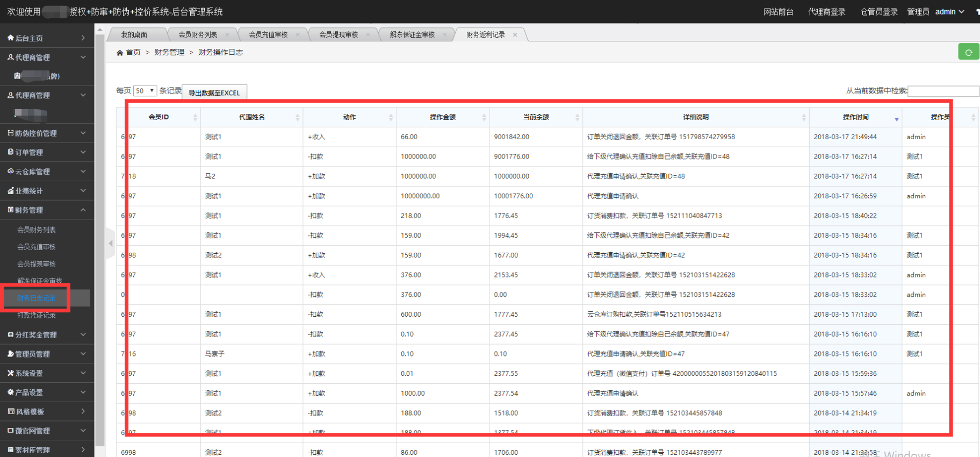Expand 业绩统计 sidebar menu
The height and width of the screenshot is (457, 980).
[47, 191]
